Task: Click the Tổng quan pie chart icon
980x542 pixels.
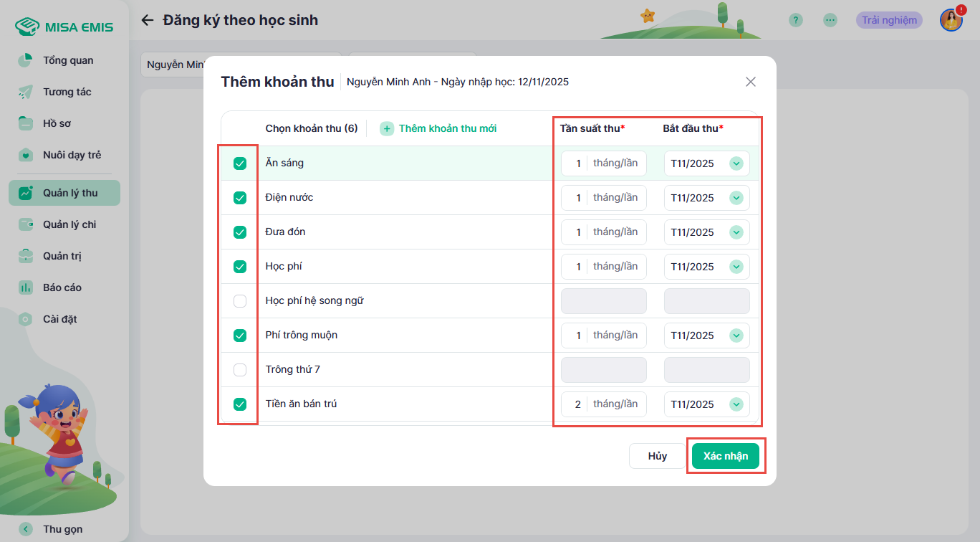Action: 26,60
